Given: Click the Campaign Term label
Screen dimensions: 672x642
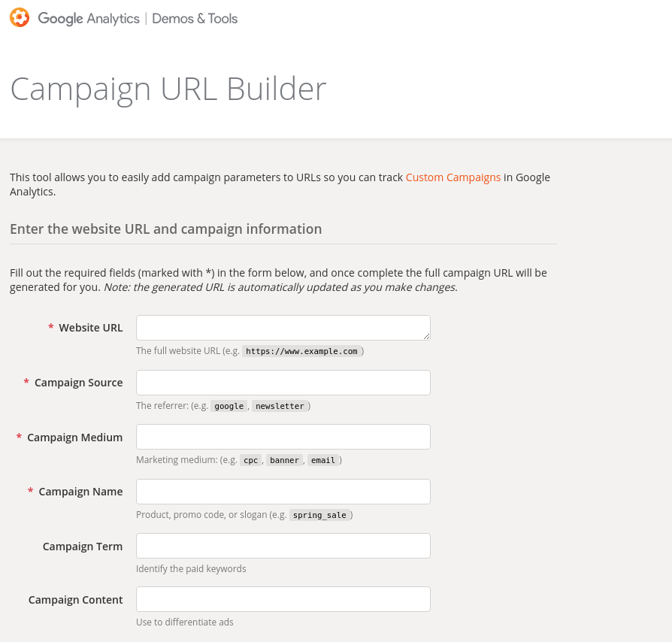Looking at the screenshot, I should coord(83,546).
